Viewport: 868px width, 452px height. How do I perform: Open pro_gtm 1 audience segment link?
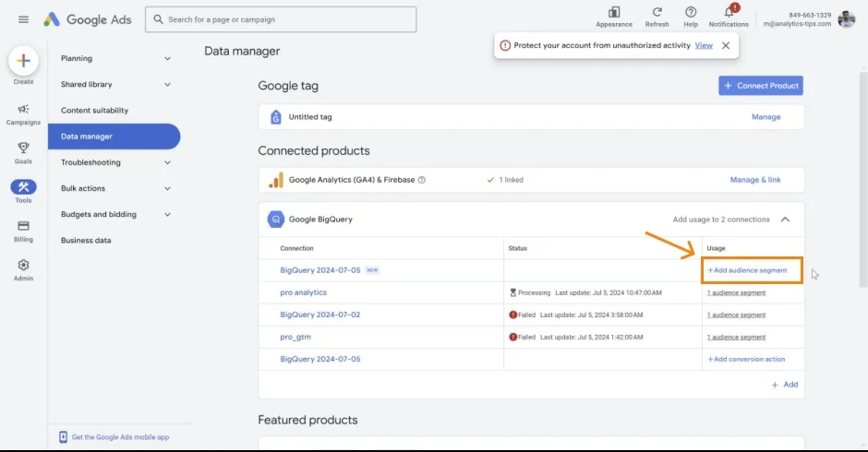click(x=736, y=337)
